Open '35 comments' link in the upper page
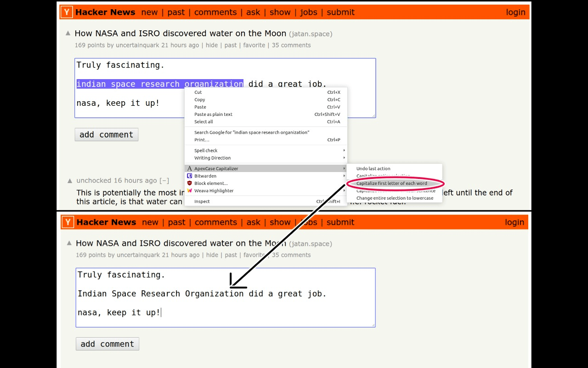Image resolution: width=588 pixels, height=368 pixels. pyautogui.click(x=291, y=45)
